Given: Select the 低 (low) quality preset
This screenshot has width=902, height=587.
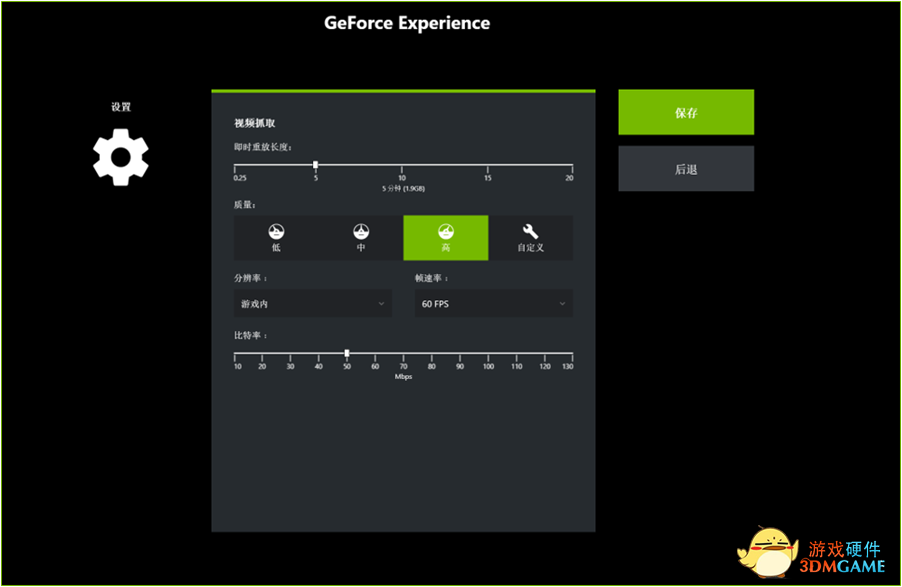Looking at the screenshot, I should 276,238.
